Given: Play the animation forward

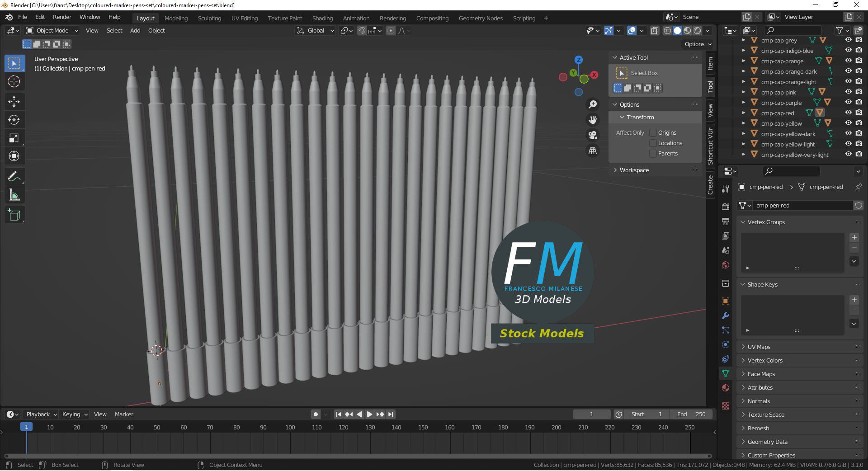Looking at the screenshot, I should [x=370, y=414].
